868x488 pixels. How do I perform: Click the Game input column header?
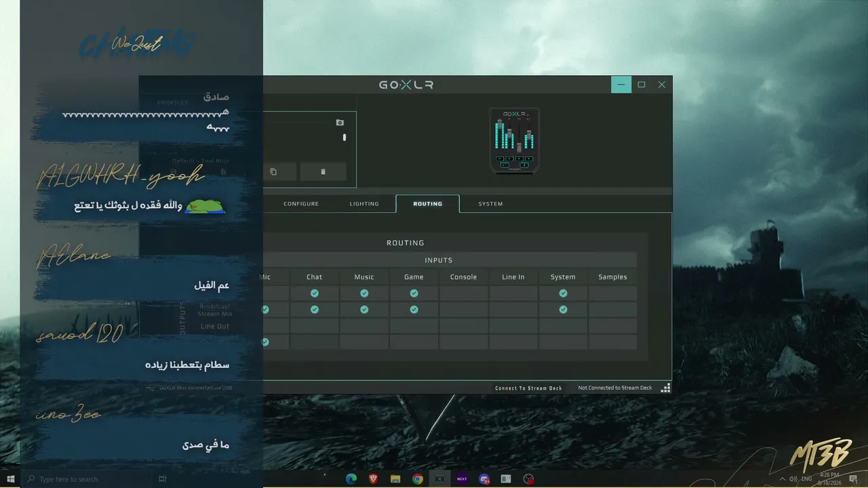click(x=414, y=277)
